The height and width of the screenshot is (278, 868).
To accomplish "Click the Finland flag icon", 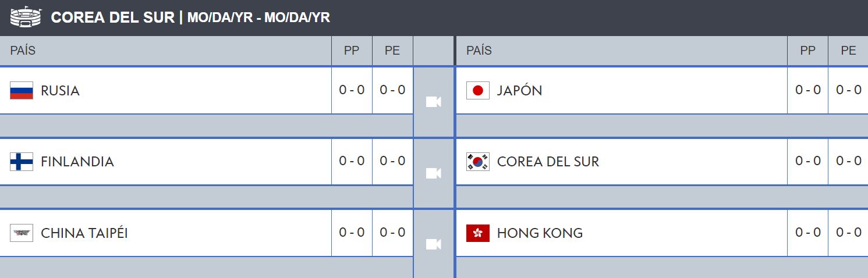I will click(x=22, y=162).
